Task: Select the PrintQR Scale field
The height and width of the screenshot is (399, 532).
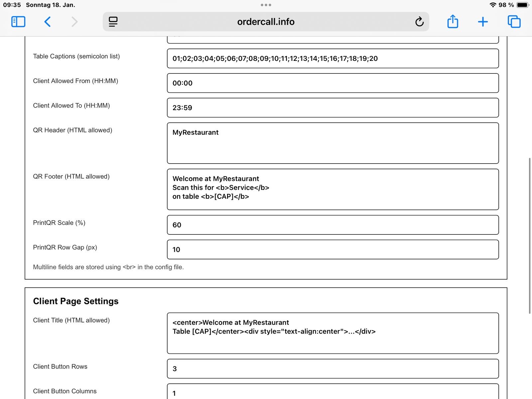Action: (x=332, y=225)
